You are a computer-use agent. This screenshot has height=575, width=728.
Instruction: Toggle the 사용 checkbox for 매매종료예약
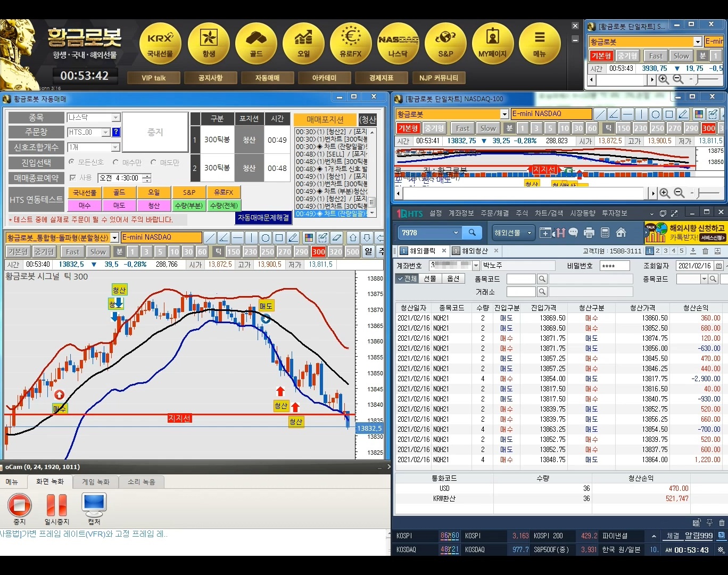(x=73, y=177)
